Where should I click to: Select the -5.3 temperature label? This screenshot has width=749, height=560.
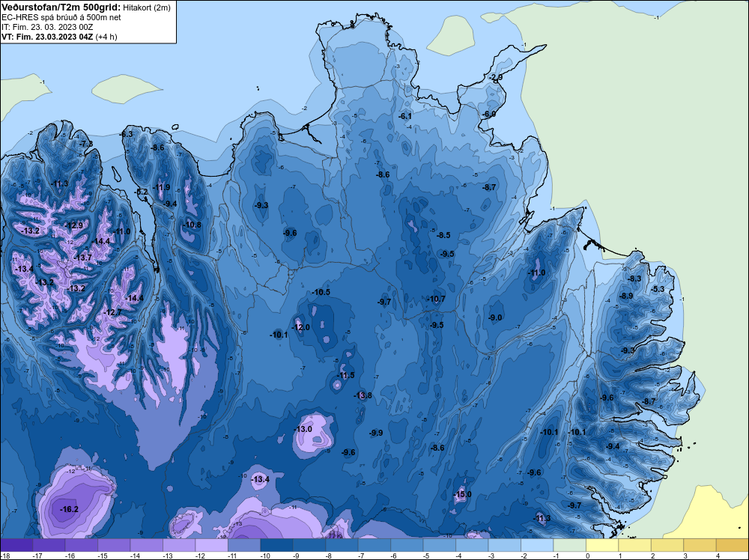click(658, 289)
